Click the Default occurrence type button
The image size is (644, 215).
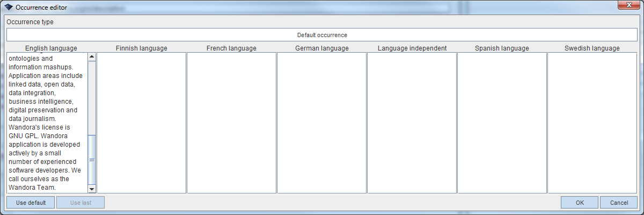click(322, 35)
